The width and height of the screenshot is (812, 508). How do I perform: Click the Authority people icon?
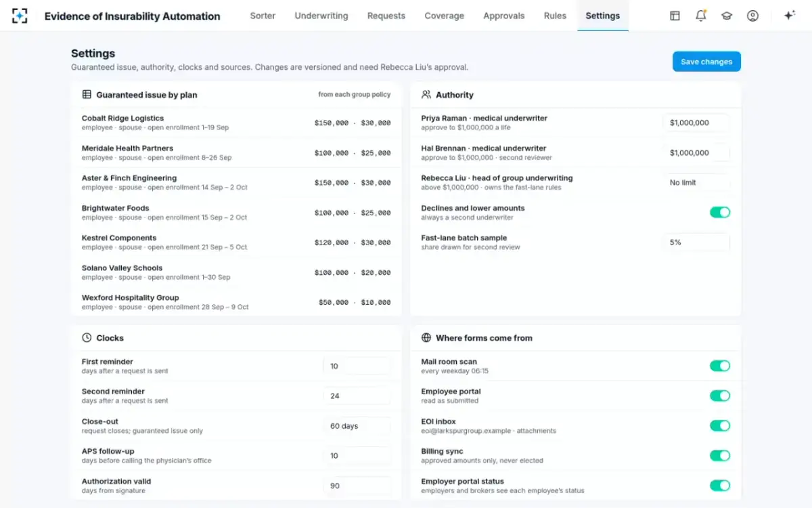(x=426, y=95)
